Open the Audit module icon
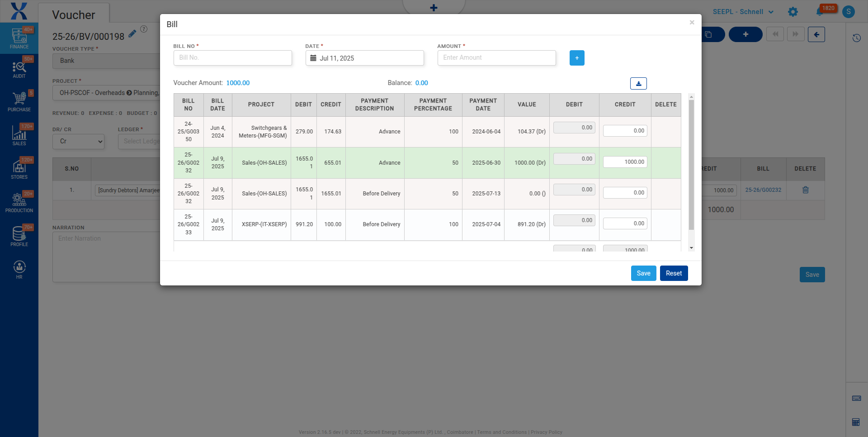 coord(19,69)
